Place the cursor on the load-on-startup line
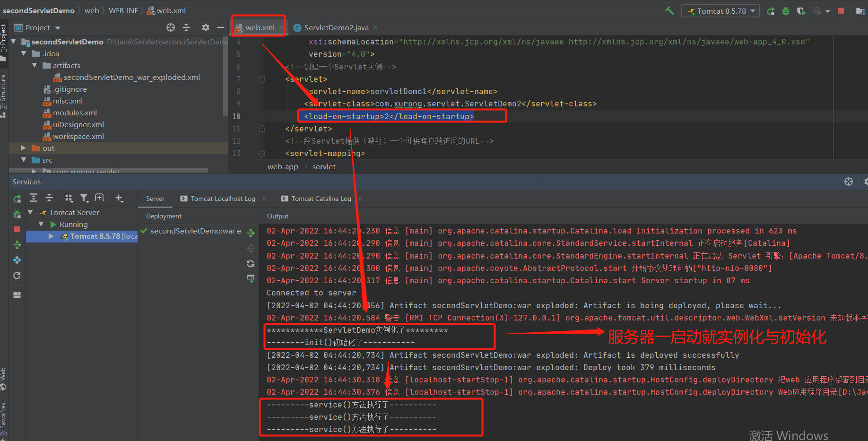This screenshot has width=868, height=441. (x=389, y=116)
